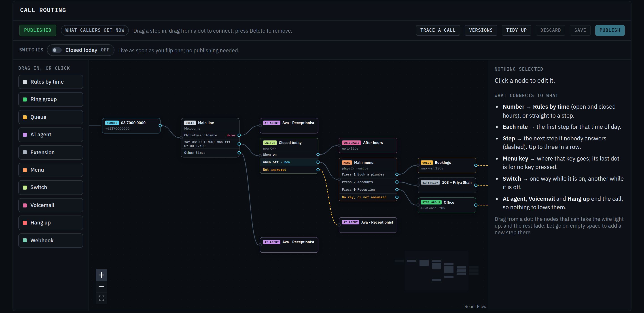Select the Office ring group node
Image resolution: width=644 pixels, height=313 pixels.
(447, 205)
